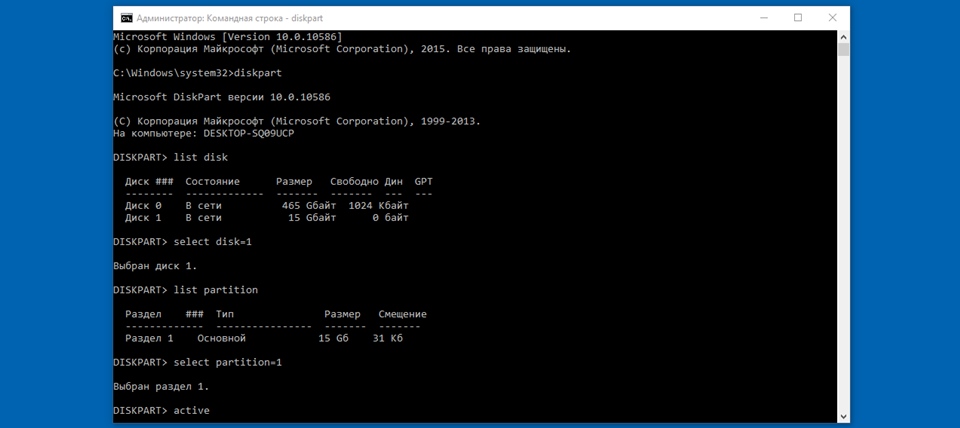Click the vertical scrollbar thumb
The height and width of the screenshot is (428, 960).
(844, 49)
